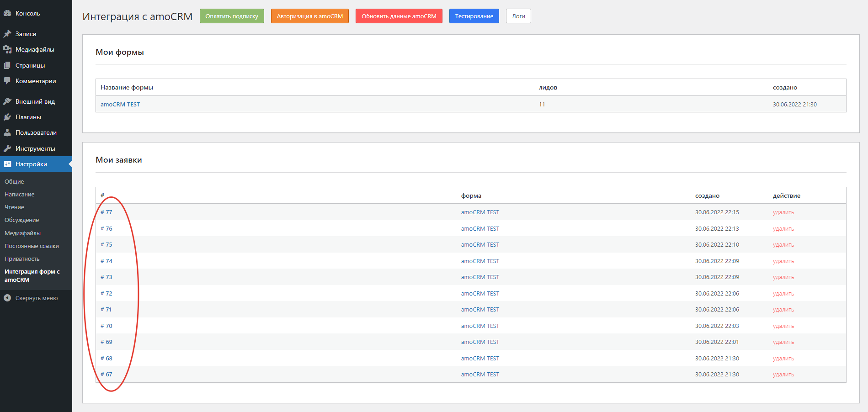868x412 pixels.
Task: Open request # 77 details
Action: click(106, 212)
